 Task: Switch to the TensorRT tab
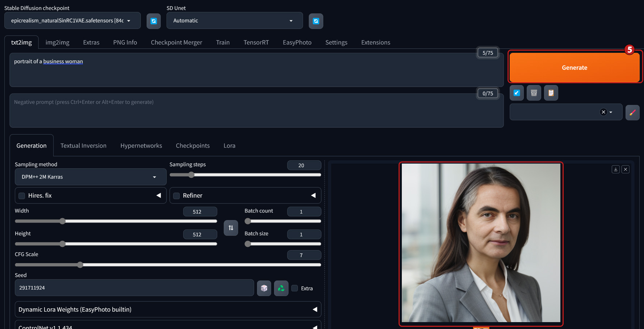[x=256, y=42]
